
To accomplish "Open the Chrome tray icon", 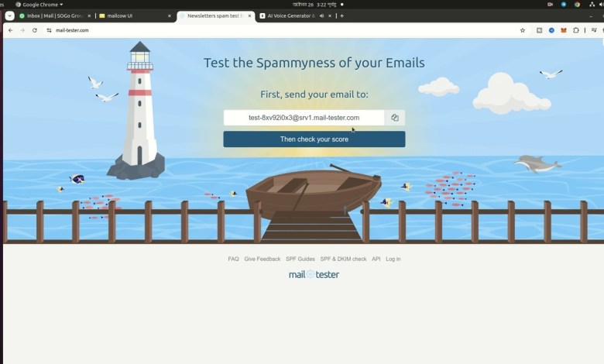I will (x=577, y=5).
